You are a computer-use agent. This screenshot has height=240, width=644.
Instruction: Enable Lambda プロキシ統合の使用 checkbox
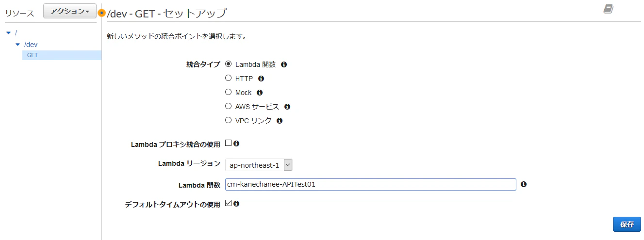229,143
